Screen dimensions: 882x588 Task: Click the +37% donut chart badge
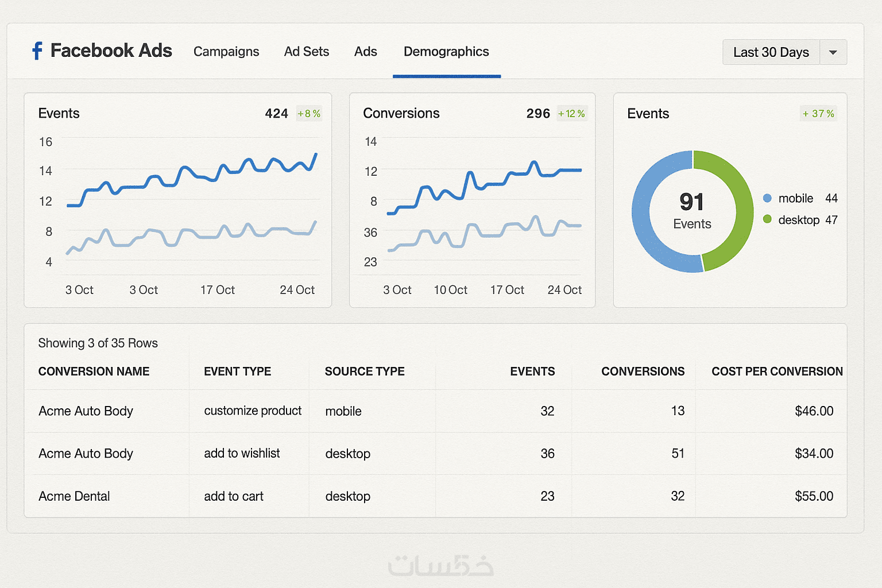(818, 114)
